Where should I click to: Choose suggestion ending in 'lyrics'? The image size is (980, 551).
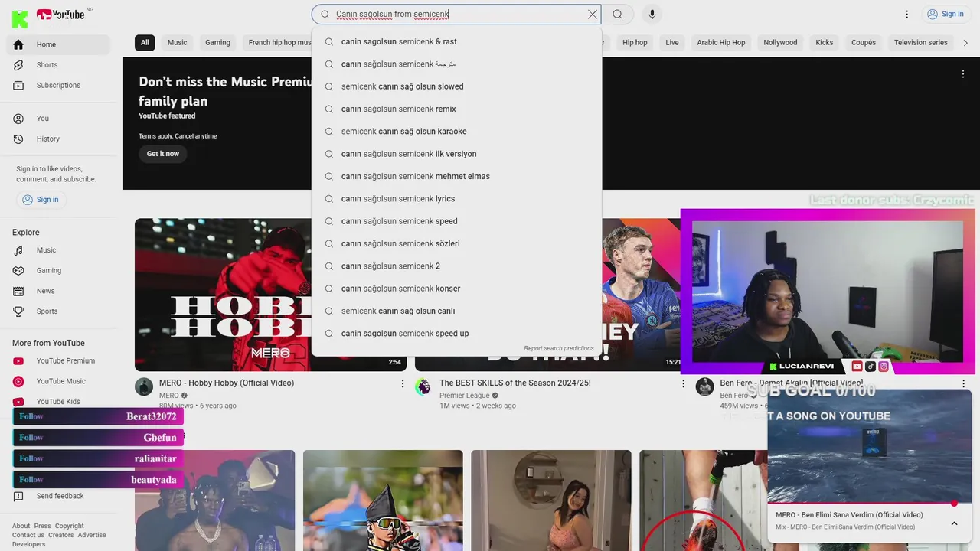[x=456, y=199]
